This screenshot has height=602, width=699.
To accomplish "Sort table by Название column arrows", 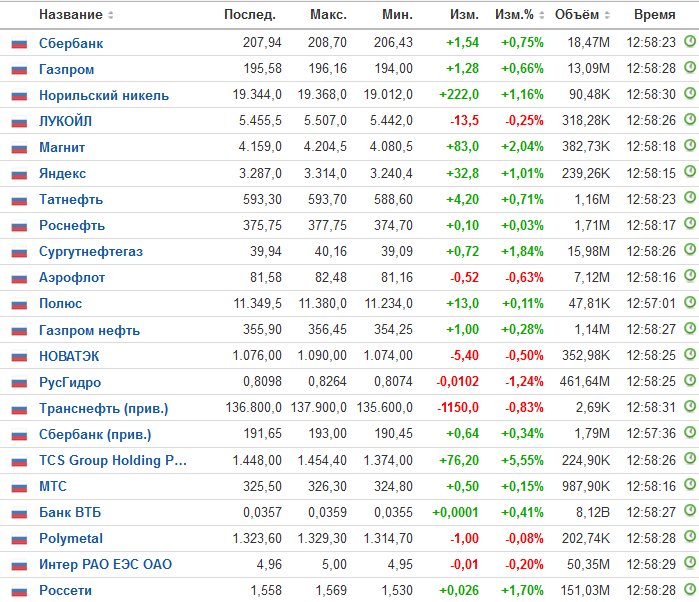I will (x=111, y=15).
